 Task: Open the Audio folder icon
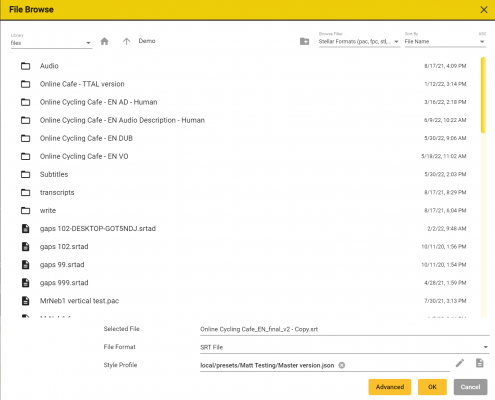tap(25, 66)
